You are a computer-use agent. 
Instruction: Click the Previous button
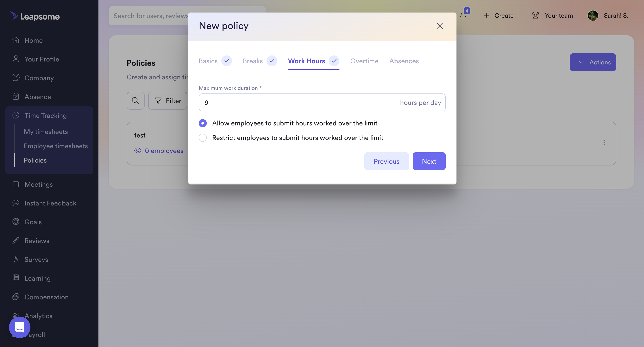coord(386,161)
